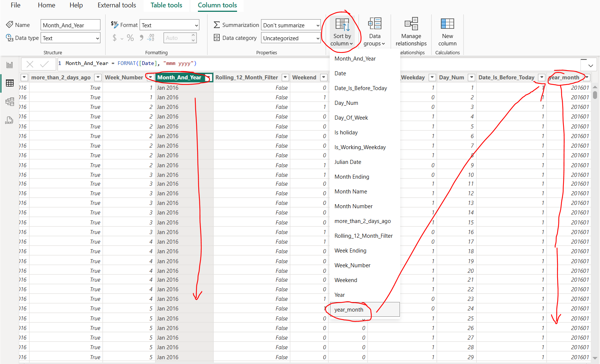Select Date in the sort list

click(365, 73)
